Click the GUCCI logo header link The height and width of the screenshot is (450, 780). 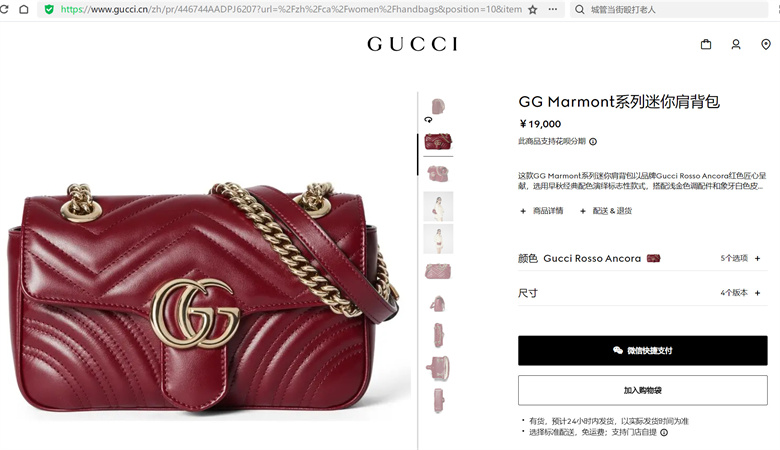coord(412,44)
